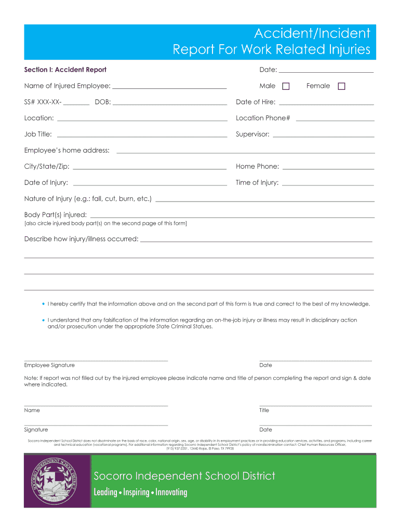
Task: Click the DOB input line
Action: point(169,102)
